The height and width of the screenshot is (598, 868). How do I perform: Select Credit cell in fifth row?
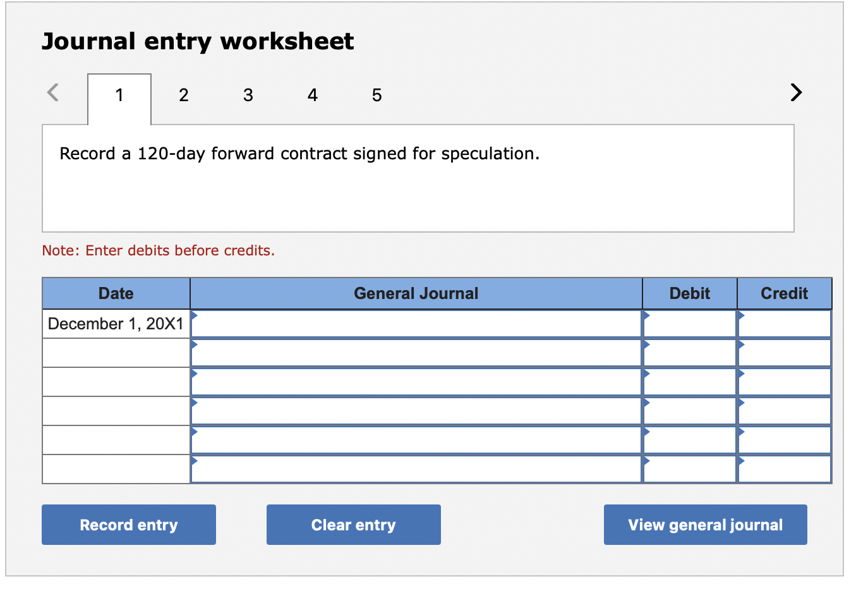click(785, 440)
